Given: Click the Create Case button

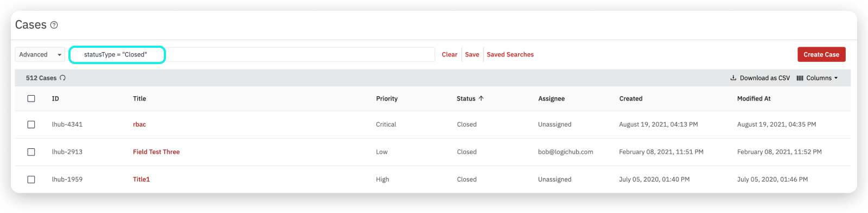Looking at the screenshot, I should (x=821, y=54).
